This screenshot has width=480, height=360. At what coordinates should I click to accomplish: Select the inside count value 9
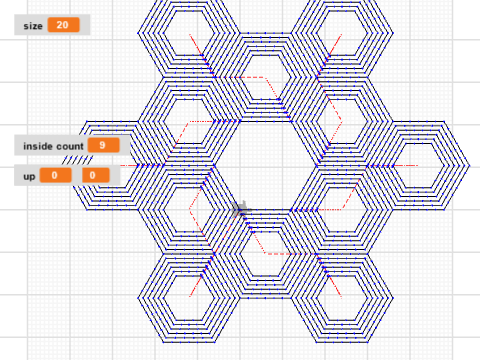click(104, 145)
